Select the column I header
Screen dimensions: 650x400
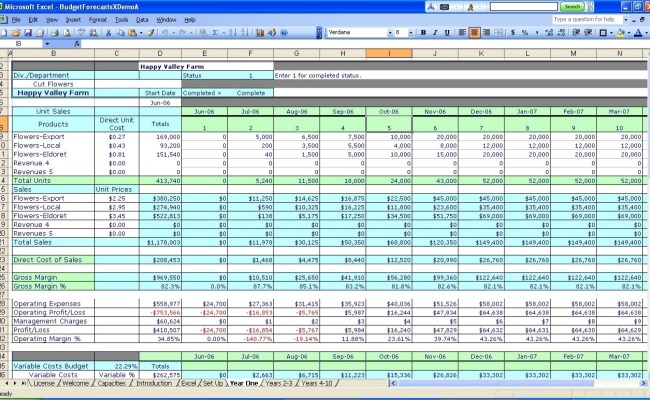[389, 53]
